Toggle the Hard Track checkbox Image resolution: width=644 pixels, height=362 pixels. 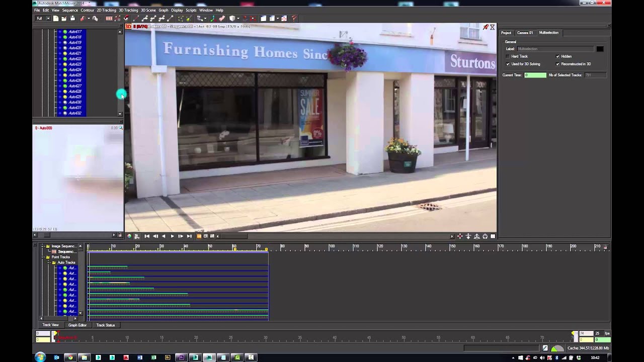coord(508,56)
